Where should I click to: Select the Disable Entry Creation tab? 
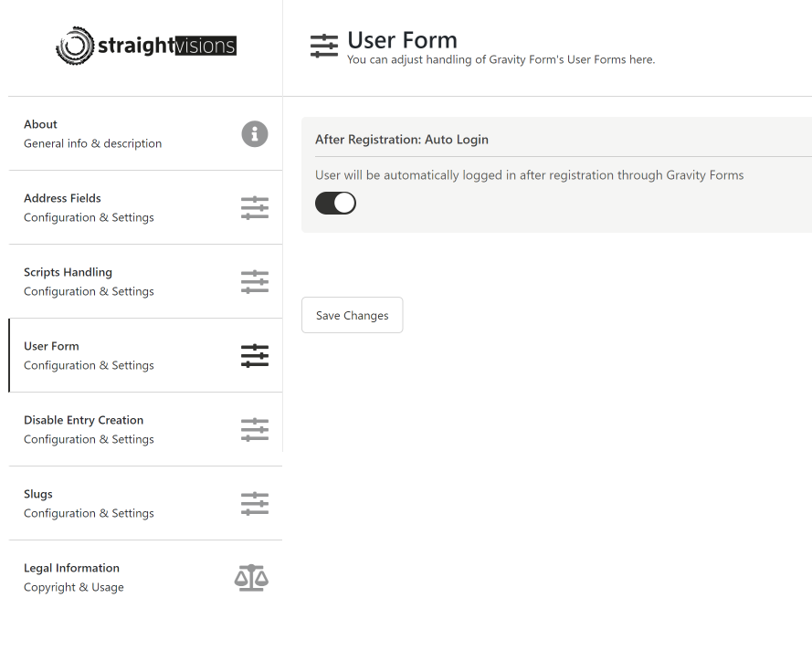point(145,430)
